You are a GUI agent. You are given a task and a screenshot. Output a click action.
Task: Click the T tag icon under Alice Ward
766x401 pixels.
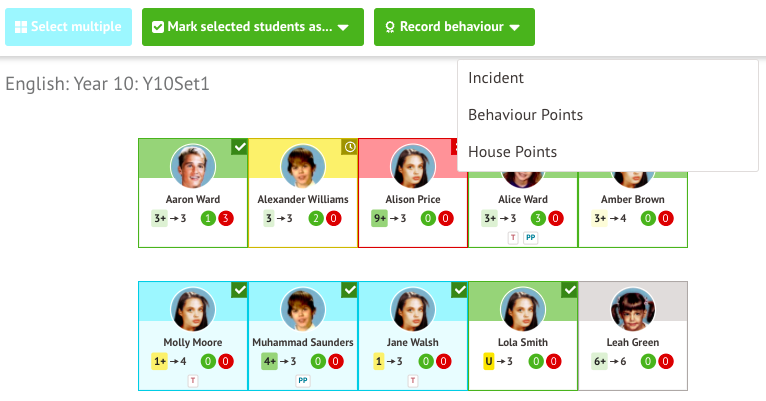coord(513,237)
